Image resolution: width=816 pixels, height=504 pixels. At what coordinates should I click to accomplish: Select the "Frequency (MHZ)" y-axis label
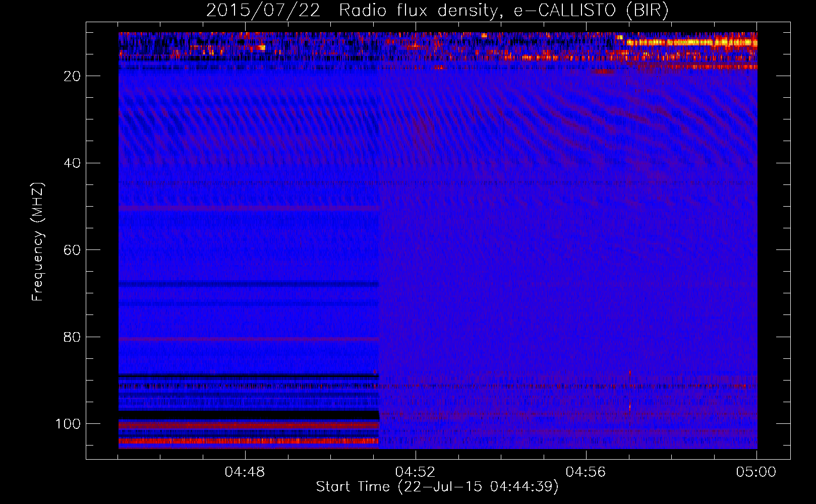(x=38, y=242)
